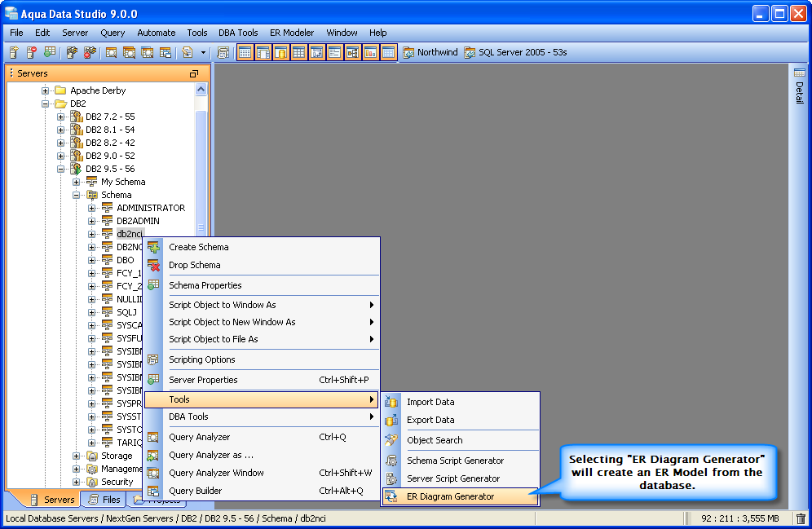This screenshot has width=812, height=529.
Task: Expand the DB2 7.2 - 55 server node
Action: [x=60, y=117]
